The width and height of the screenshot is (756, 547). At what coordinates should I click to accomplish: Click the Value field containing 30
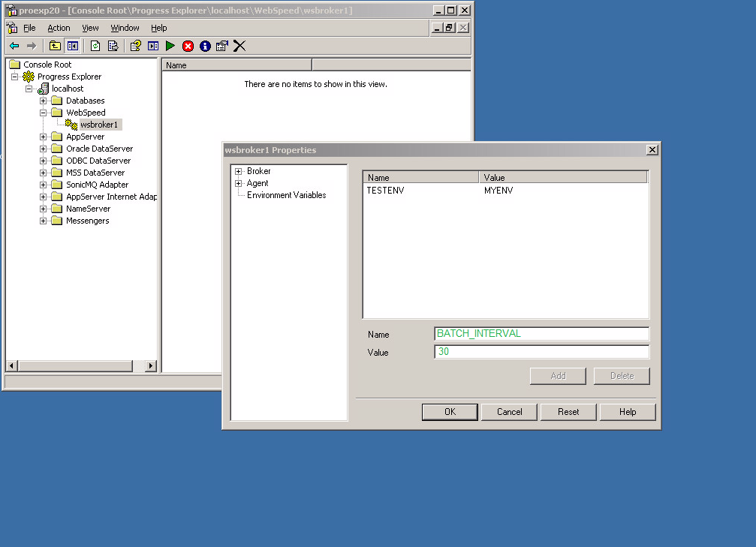pyautogui.click(x=541, y=352)
